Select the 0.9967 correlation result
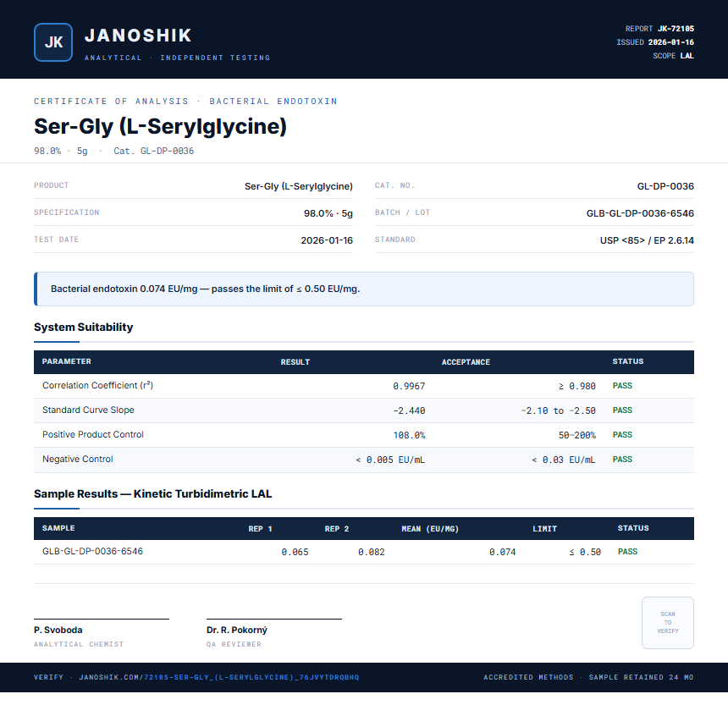This screenshot has width=728, height=716. (409, 386)
